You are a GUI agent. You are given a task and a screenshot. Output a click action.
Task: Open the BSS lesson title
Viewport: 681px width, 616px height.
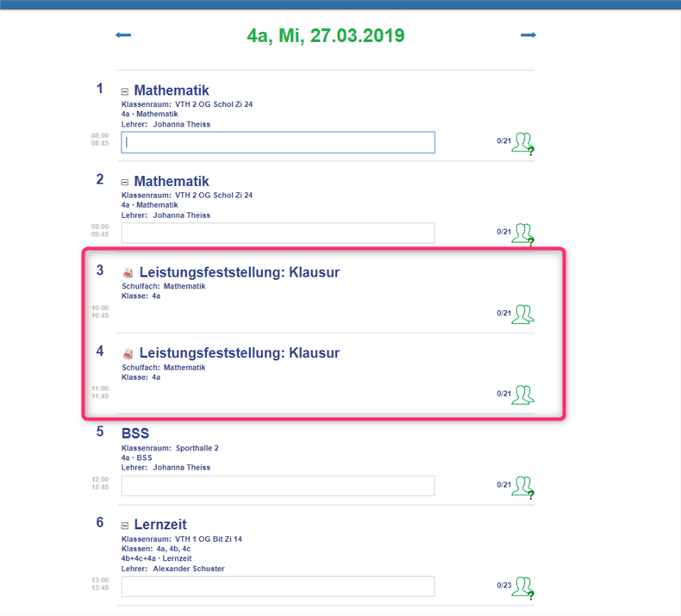(x=135, y=433)
